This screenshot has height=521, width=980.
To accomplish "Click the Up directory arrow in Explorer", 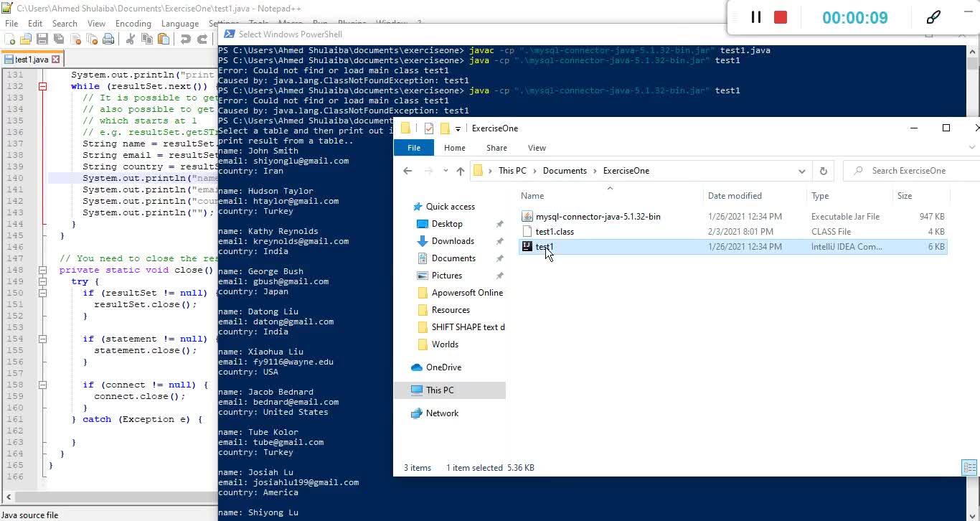I will (x=460, y=171).
